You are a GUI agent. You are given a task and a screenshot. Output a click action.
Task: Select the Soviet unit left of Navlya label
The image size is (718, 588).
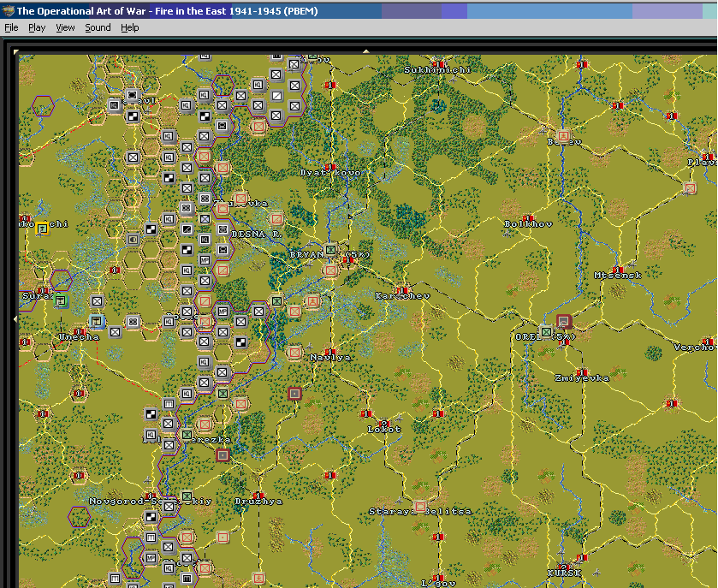(294, 353)
